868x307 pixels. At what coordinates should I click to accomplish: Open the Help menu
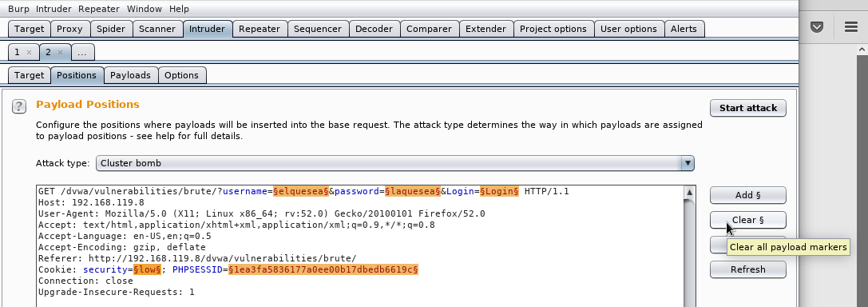pyautogui.click(x=179, y=9)
